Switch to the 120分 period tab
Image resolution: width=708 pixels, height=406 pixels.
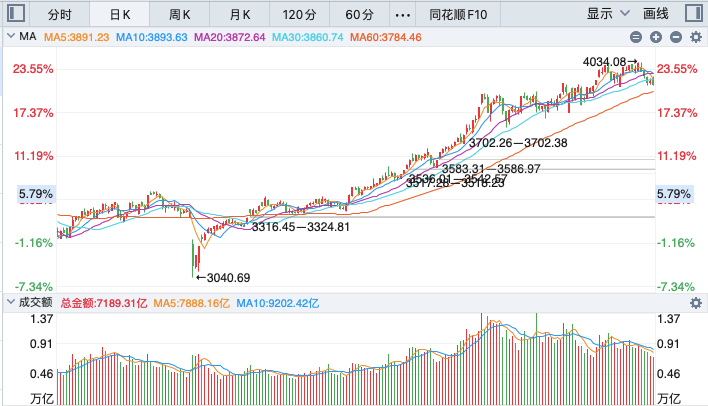tap(299, 14)
